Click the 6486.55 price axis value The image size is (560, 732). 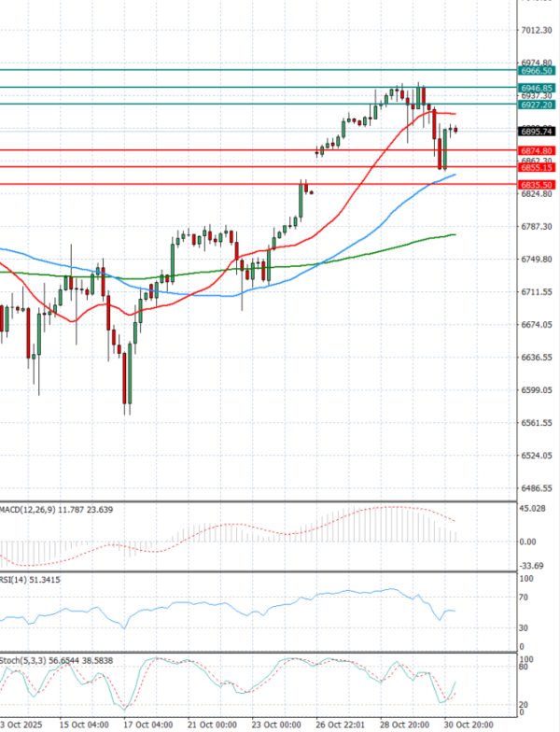(536, 488)
